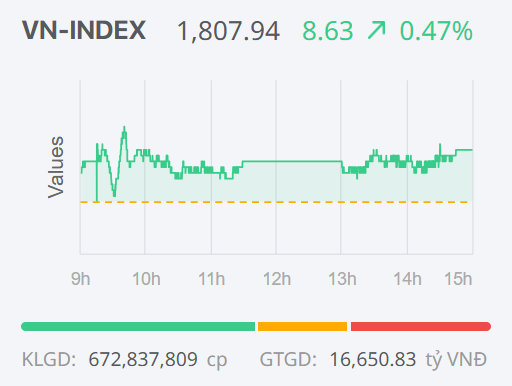512x386 pixels.
Task: Select the index value 1,807.94
Action: [x=228, y=31]
